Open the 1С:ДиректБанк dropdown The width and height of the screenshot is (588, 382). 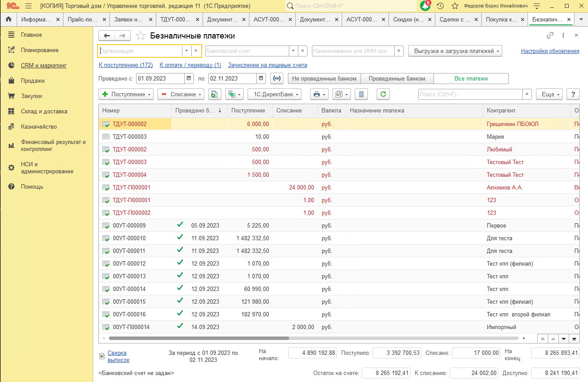(275, 94)
